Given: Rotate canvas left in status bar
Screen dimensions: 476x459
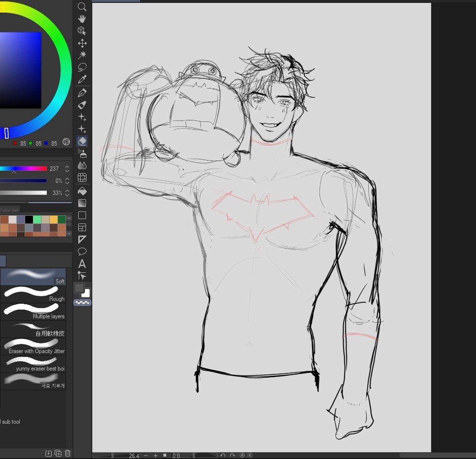Looking at the screenshot, I should point(223,455).
